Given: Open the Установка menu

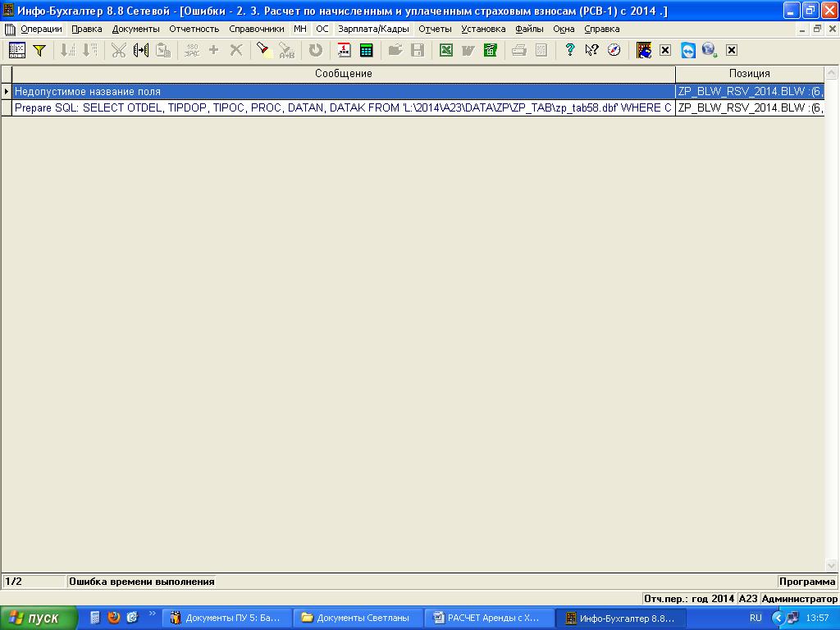Looking at the screenshot, I should pyautogui.click(x=483, y=29).
